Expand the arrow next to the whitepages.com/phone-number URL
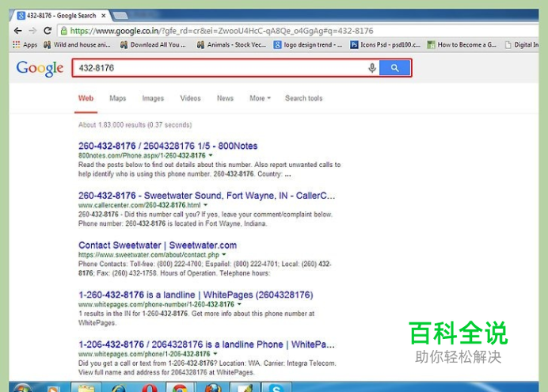Viewport: 548px width, 392px height. click(239, 304)
